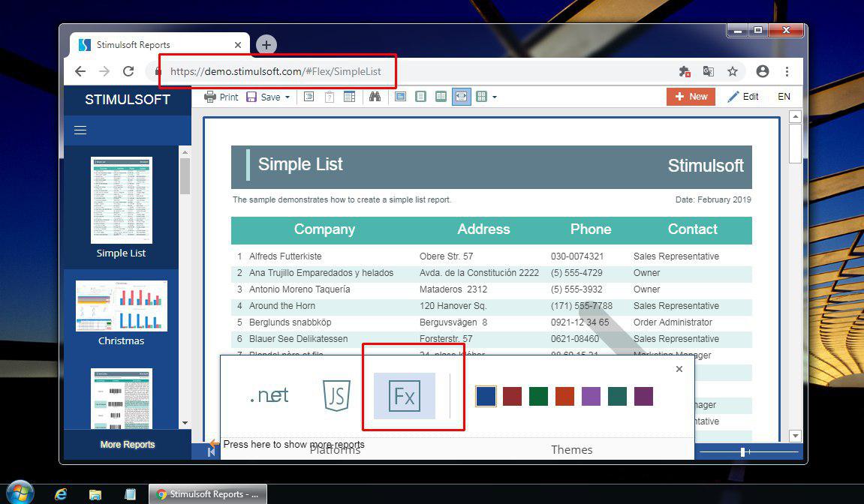Choose the blue theme swatch
The width and height of the screenshot is (864, 504).
click(486, 396)
